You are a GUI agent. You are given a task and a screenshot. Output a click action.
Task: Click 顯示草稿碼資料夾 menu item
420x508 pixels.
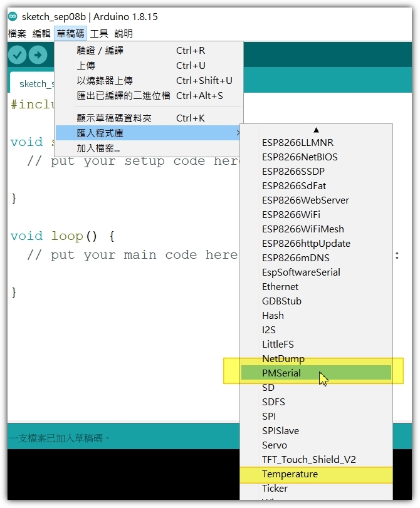[x=114, y=118]
